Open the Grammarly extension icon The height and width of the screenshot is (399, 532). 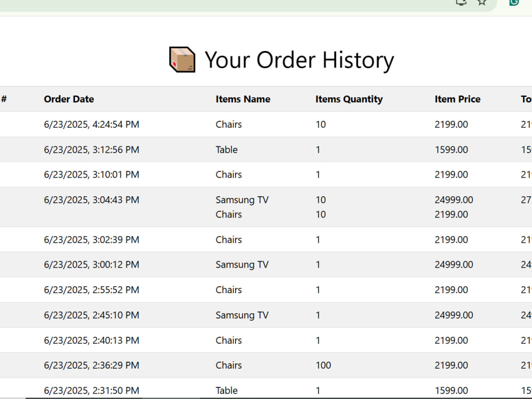[514, 2]
